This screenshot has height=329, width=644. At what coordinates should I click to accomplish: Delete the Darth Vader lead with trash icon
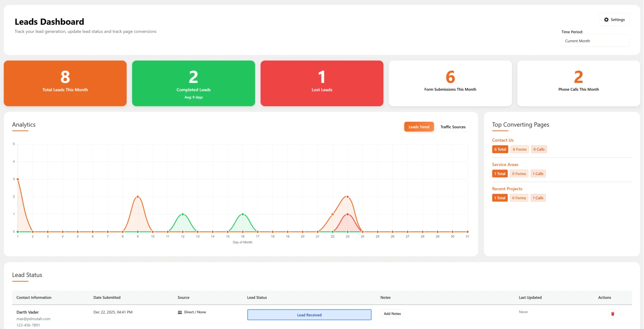(x=612, y=314)
